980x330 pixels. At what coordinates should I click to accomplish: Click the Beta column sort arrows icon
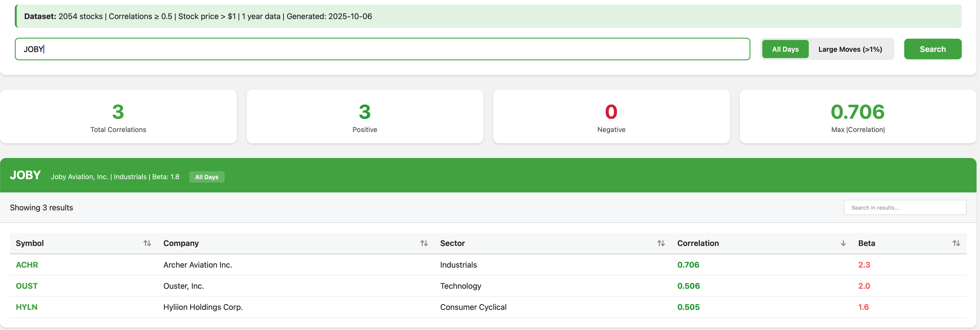(x=956, y=243)
